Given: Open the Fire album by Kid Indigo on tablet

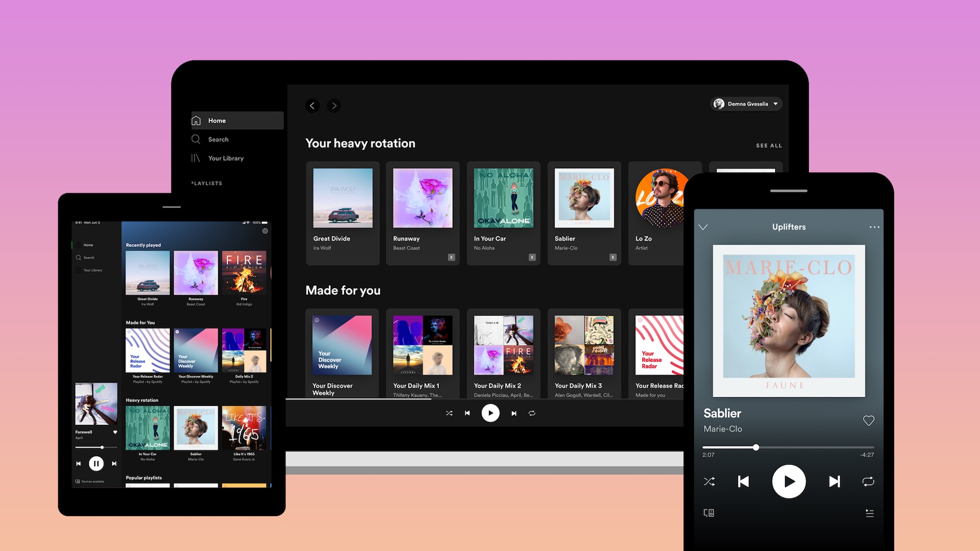Looking at the screenshot, I should point(244,278).
